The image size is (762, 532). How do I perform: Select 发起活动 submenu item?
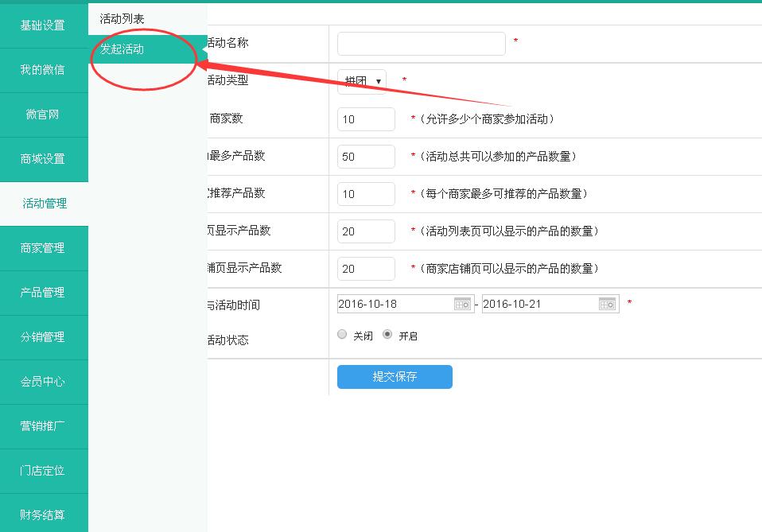(122, 49)
